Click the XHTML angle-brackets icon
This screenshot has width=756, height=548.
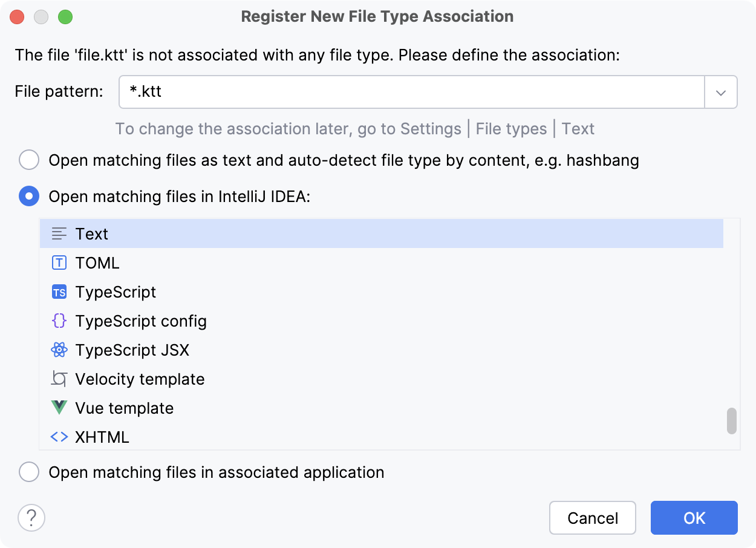pos(59,437)
